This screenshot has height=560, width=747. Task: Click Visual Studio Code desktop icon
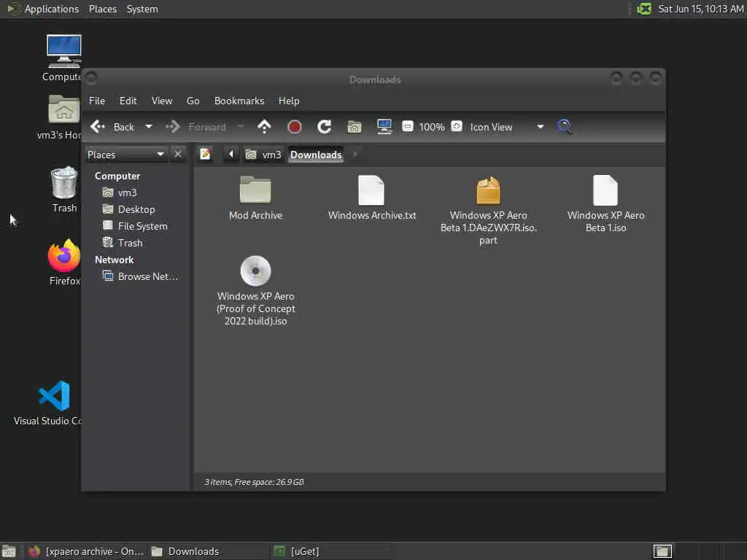(50, 402)
